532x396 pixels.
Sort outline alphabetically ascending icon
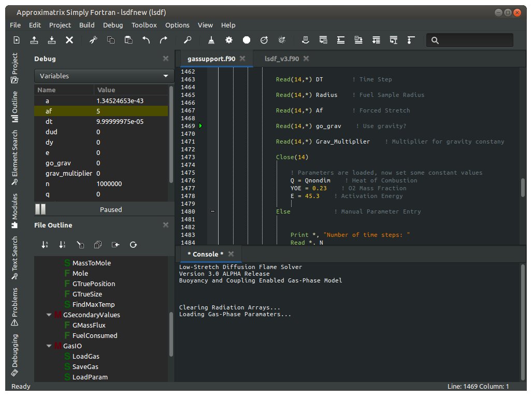pyautogui.click(x=45, y=245)
